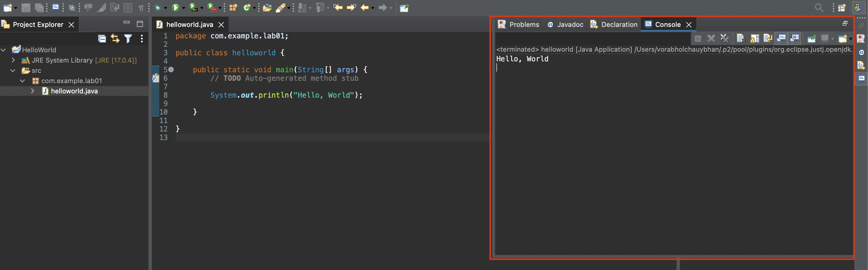This screenshot has width=868, height=270.
Task: Open Project Explorer filter icon
Action: (128, 39)
